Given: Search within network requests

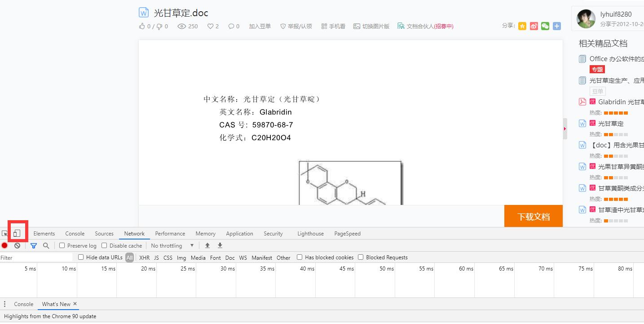Looking at the screenshot, I should tap(46, 245).
